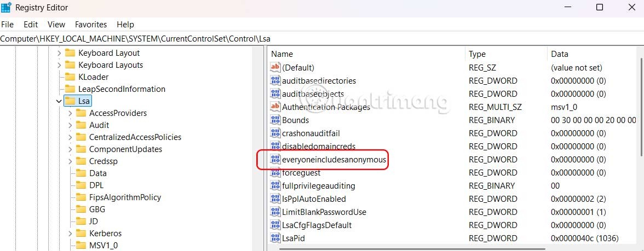644x251 pixels.
Task: Select the LimitBlankPasswordUse value name
Action: tap(324, 212)
